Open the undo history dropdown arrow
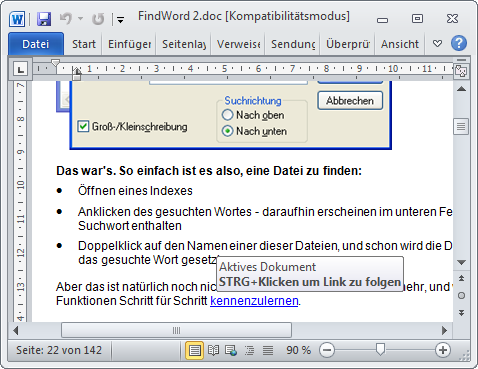The width and height of the screenshot is (478, 369). point(80,19)
